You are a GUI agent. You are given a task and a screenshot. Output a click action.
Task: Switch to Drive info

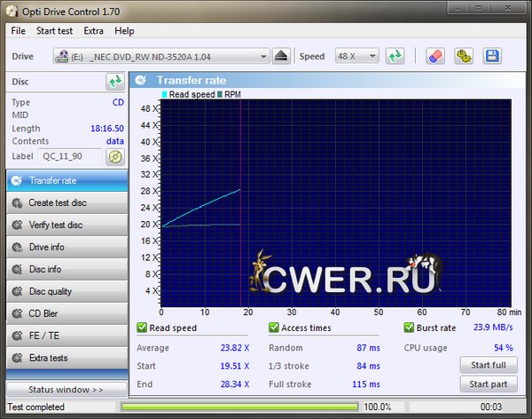(x=66, y=247)
